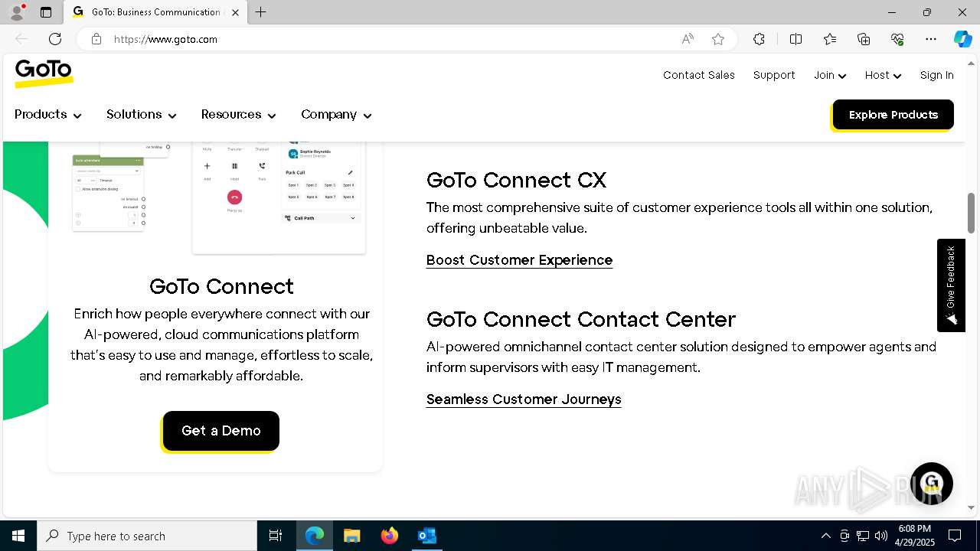Open Microsoft Edge from taskbar
This screenshot has width=980, height=551.
pyautogui.click(x=315, y=536)
